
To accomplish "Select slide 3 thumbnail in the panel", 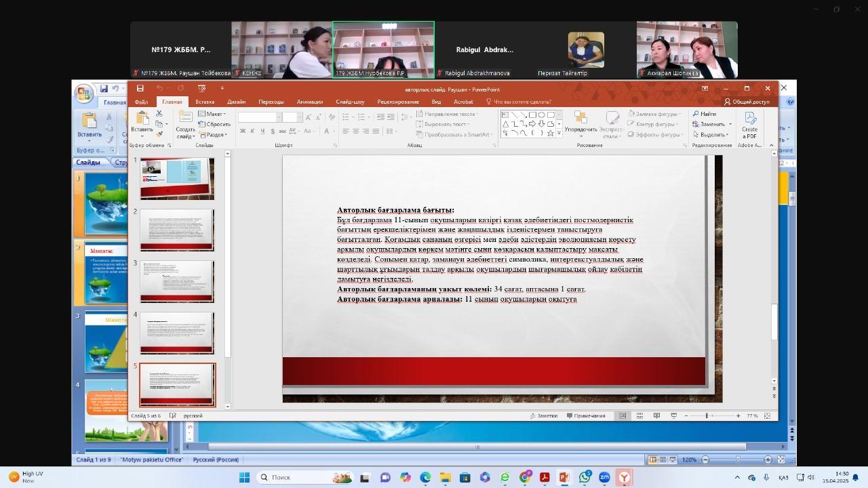I will pyautogui.click(x=177, y=281).
